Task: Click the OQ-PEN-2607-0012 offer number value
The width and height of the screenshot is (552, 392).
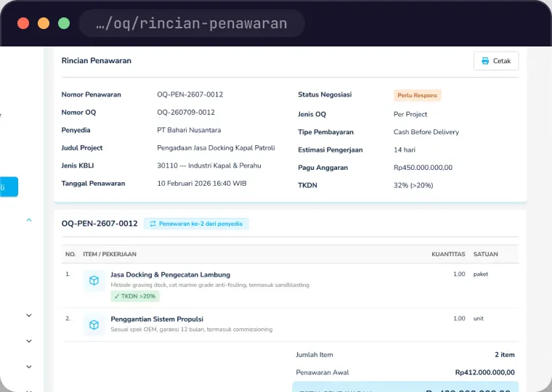Action: (190, 94)
